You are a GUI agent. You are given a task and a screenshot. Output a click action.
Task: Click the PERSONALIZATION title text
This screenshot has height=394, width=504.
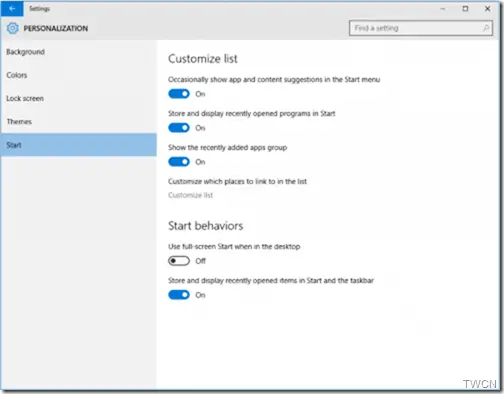coord(56,28)
